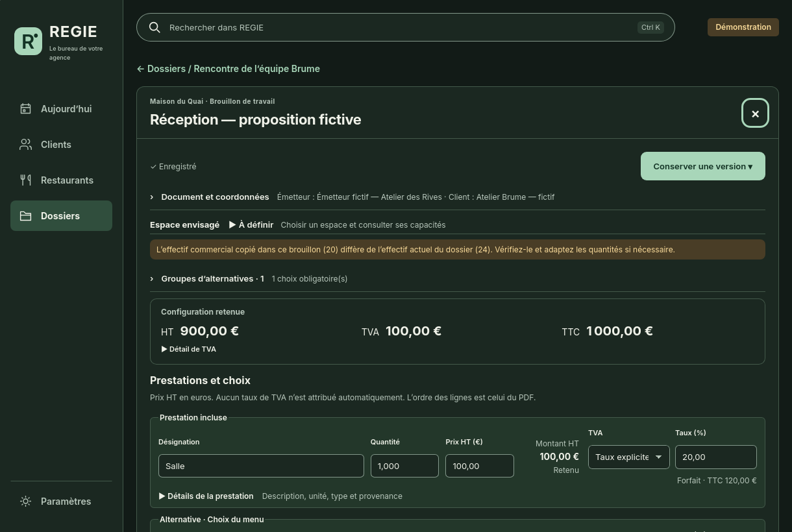Open Paramètres in the sidebar

[x=61, y=502]
